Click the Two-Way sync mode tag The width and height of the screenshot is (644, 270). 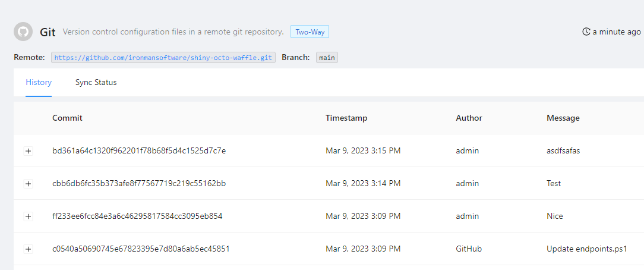(x=310, y=32)
